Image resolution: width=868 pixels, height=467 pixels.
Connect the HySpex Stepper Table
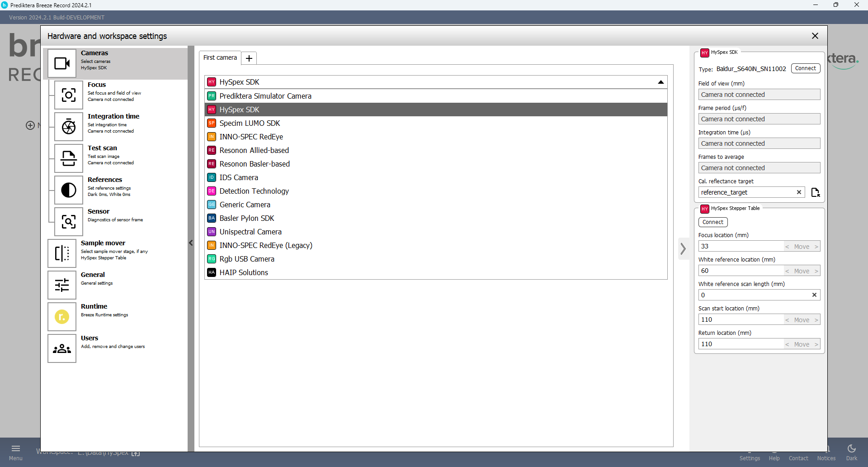(712, 222)
